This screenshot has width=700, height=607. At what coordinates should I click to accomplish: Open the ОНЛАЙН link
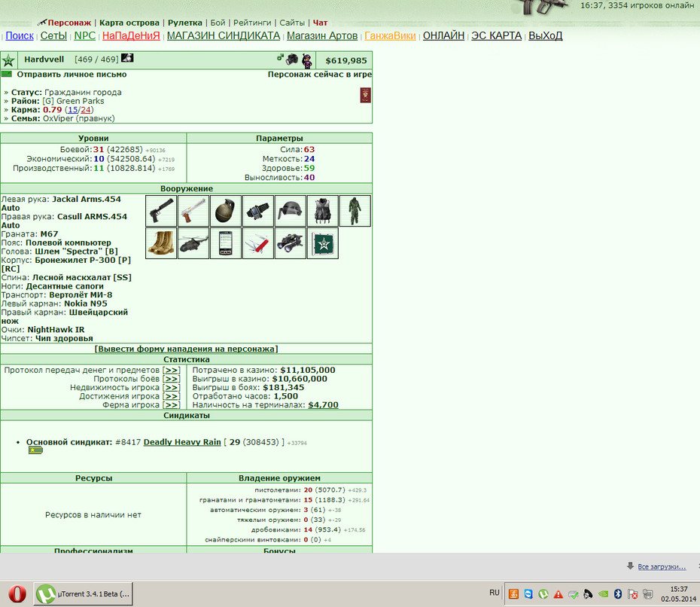point(444,35)
